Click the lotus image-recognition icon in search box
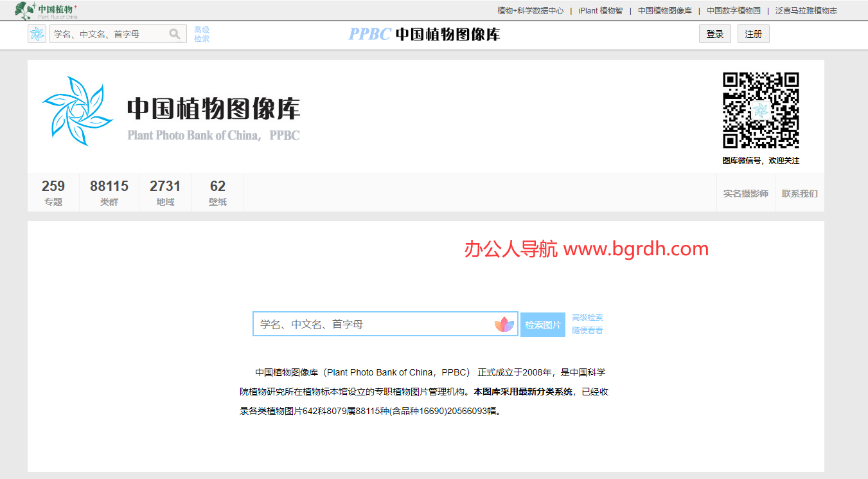The width and height of the screenshot is (868, 479). [x=504, y=324]
